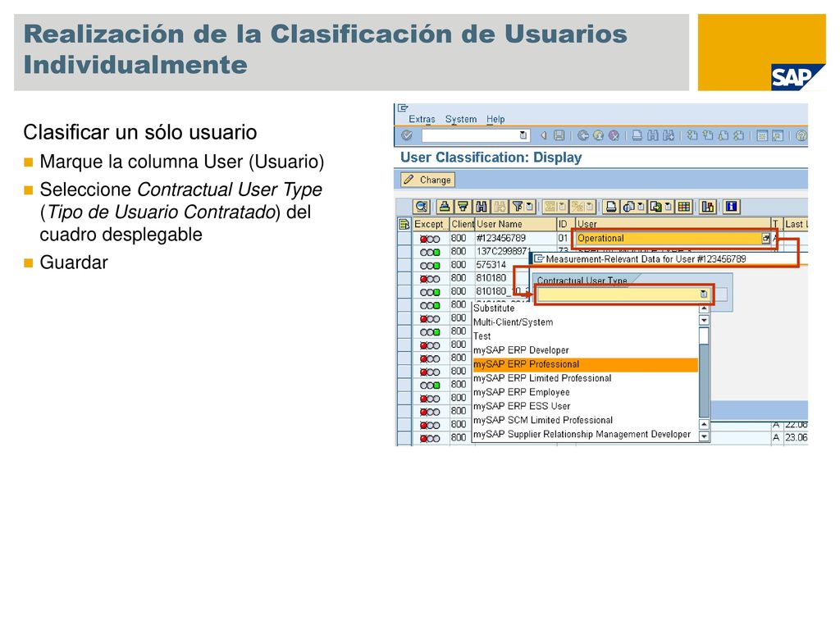840x630 pixels.
Task: Click the Subtotals icon
Action: click(x=577, y=206)
